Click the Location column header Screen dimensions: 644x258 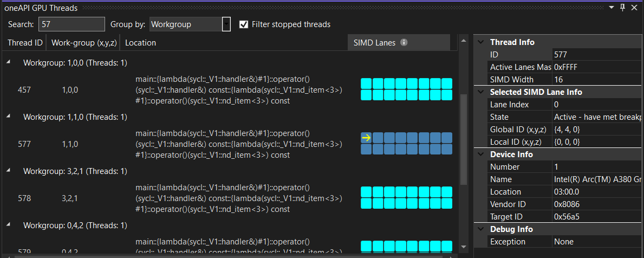[x=140, y=43]
